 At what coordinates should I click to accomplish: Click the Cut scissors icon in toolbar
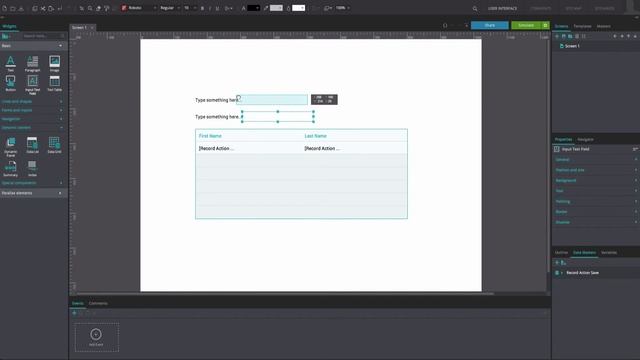click(x=42, y=8)
